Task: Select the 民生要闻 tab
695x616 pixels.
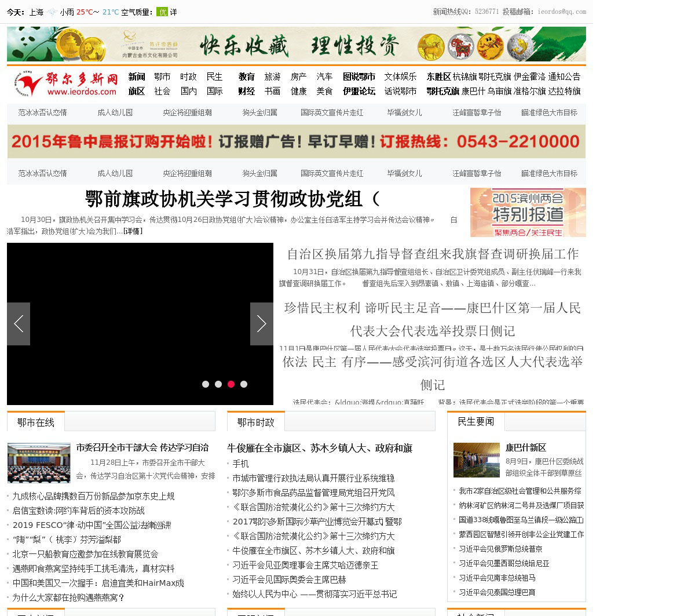Action: 476,421
